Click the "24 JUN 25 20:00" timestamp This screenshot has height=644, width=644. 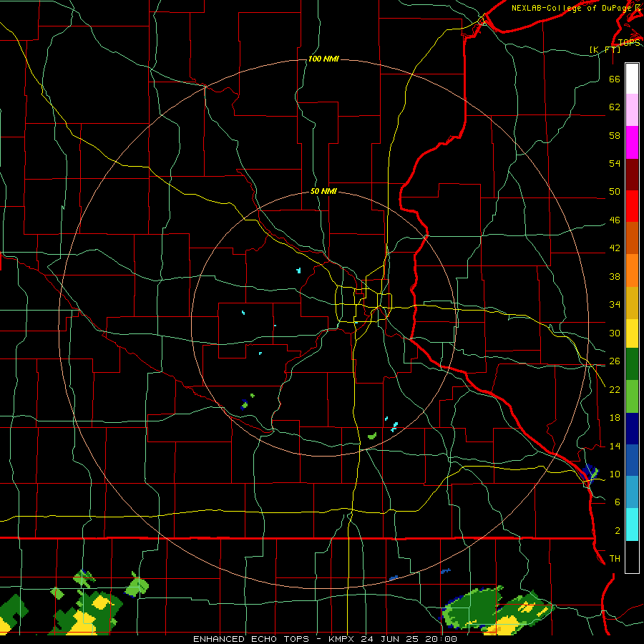click(409, 639)
